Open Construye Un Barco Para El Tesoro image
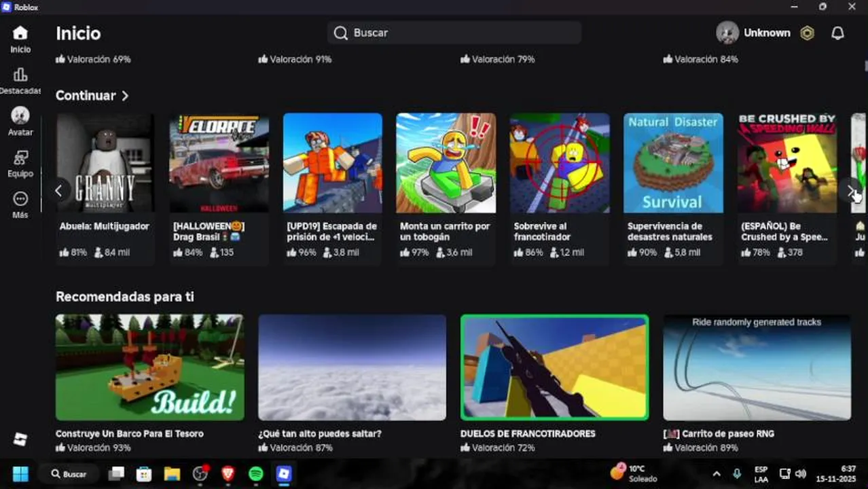Viewport: 868px width, 489px height. coord(149,367)
